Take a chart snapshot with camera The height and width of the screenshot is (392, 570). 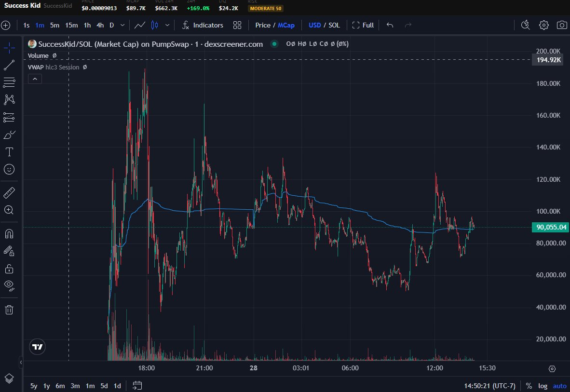click(x=562, y=25)
